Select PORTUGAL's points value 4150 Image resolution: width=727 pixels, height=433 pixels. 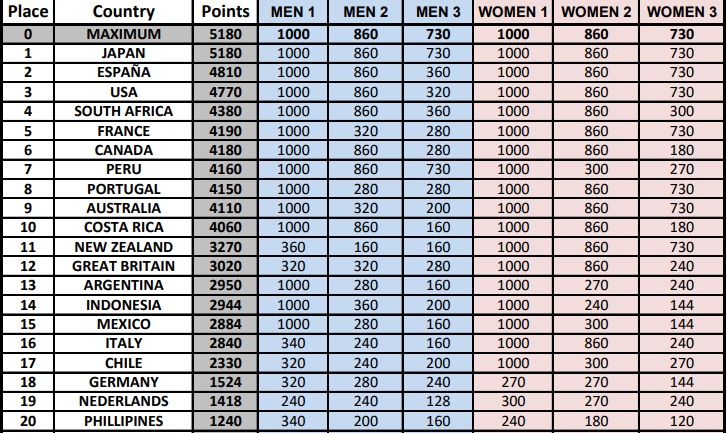coord(225,189)
